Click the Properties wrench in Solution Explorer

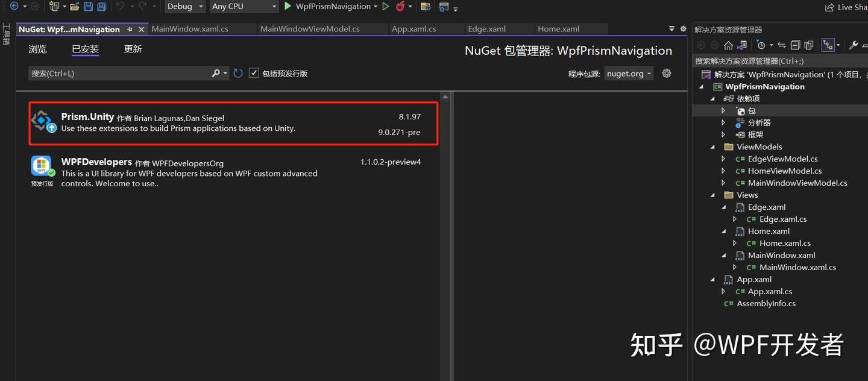(x=854, y=44)
